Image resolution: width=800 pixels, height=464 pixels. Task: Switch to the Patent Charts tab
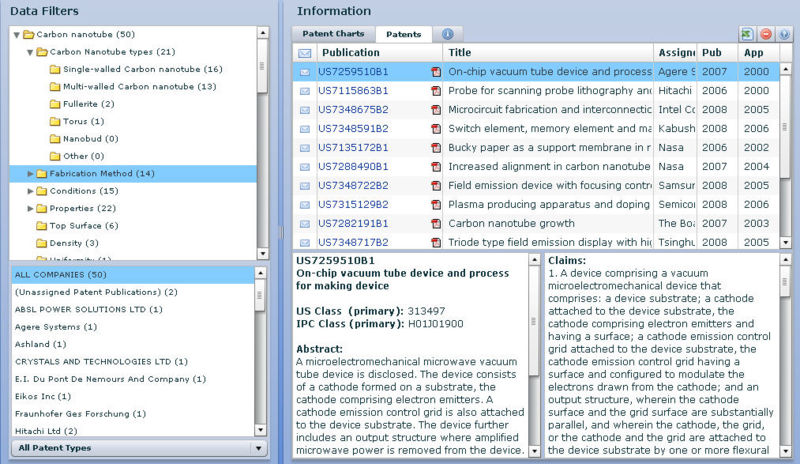(x=333, y=34)
